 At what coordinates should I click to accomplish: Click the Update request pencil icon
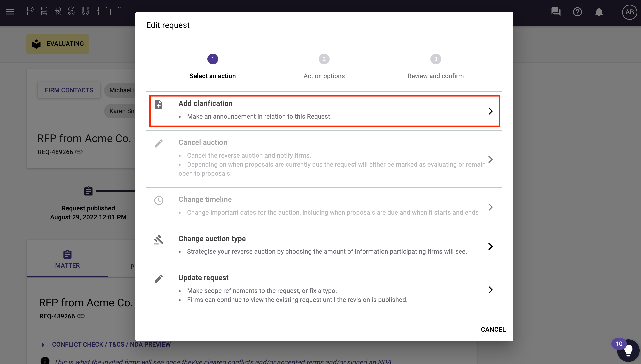click(x=159, y=279)
